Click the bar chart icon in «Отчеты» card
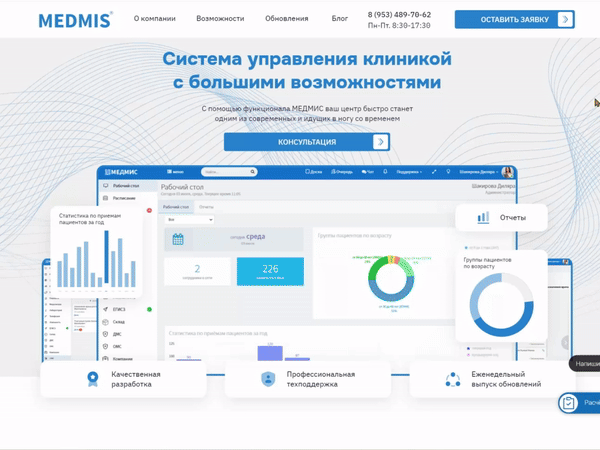 coord(483,217)
